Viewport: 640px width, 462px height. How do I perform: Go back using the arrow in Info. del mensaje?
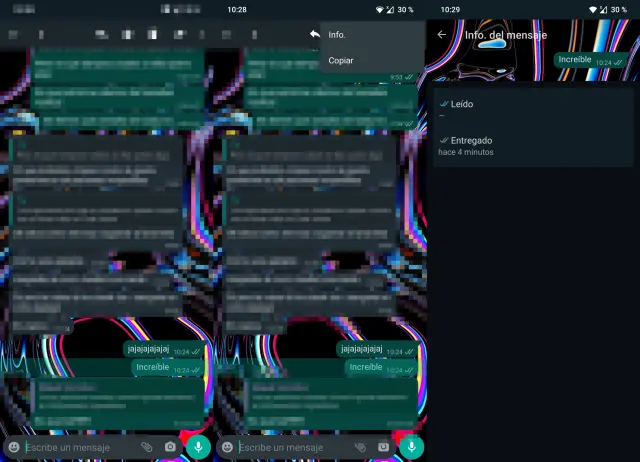(442, 35)
